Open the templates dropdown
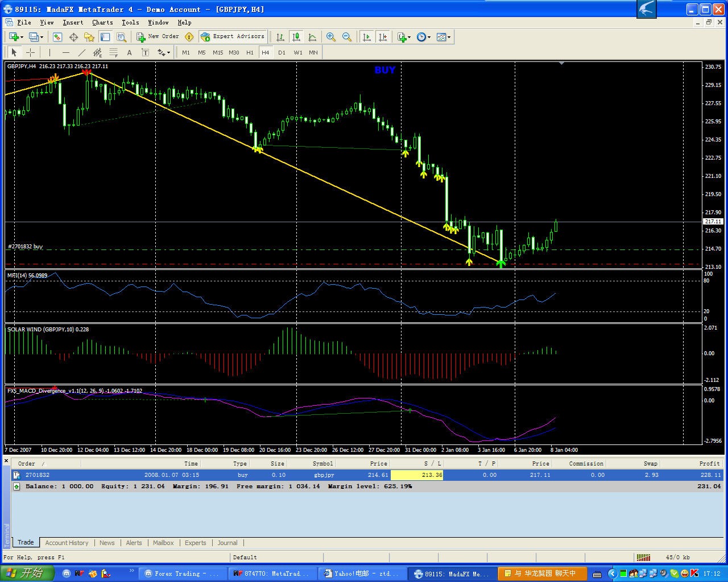The width and height of the screenshot is (728, 582). [443, 37]
